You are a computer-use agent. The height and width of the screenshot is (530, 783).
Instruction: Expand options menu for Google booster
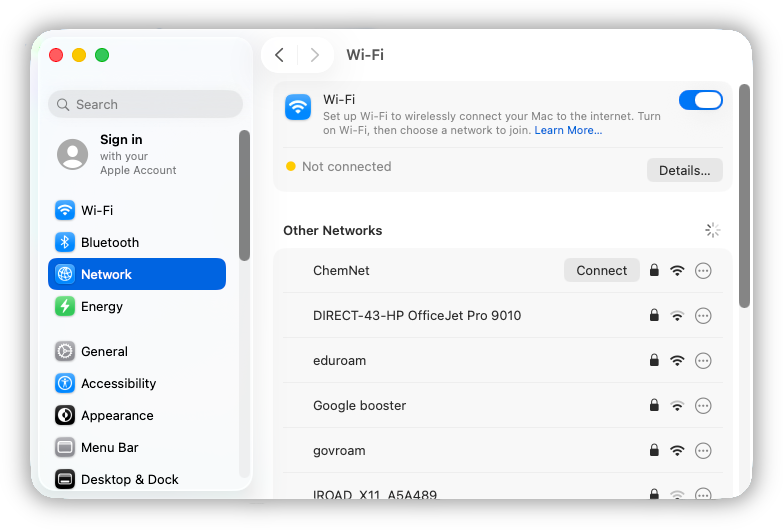click(703, 406)
